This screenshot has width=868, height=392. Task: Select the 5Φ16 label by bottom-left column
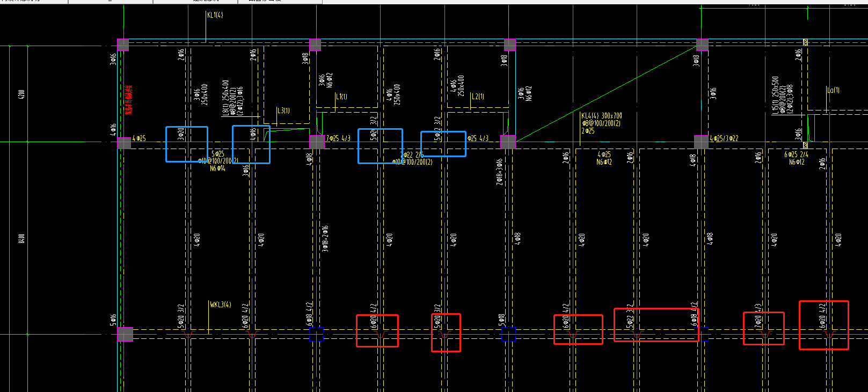113,320
